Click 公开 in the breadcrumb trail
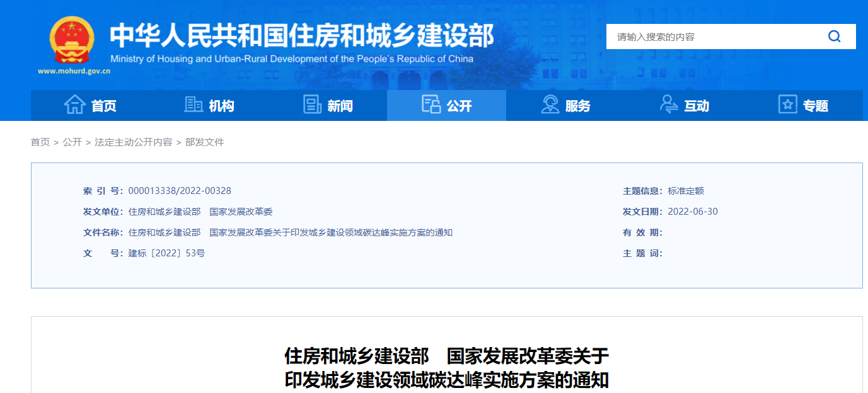This screenshot has height=393, width=868. pyautogui.click(x=72, y=142)
